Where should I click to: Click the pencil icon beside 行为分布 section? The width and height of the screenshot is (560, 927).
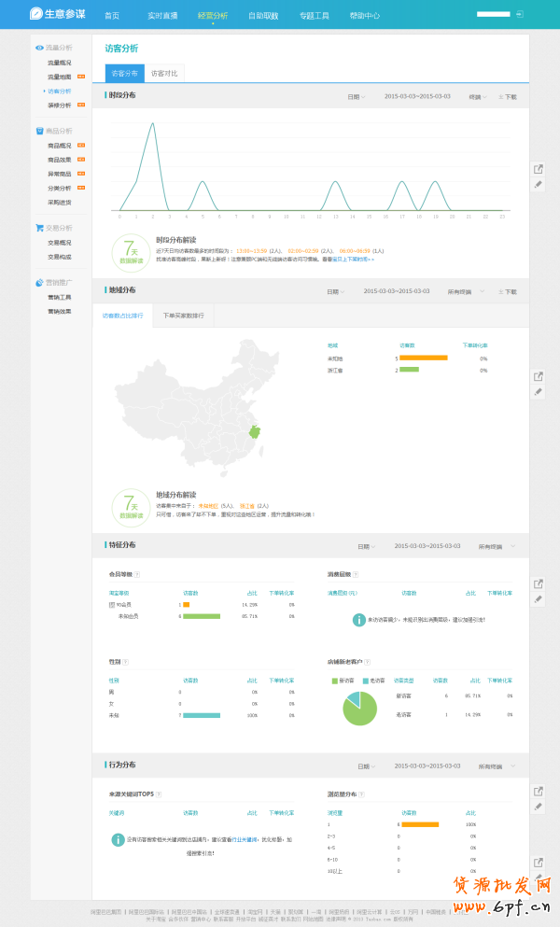[539, 807]
